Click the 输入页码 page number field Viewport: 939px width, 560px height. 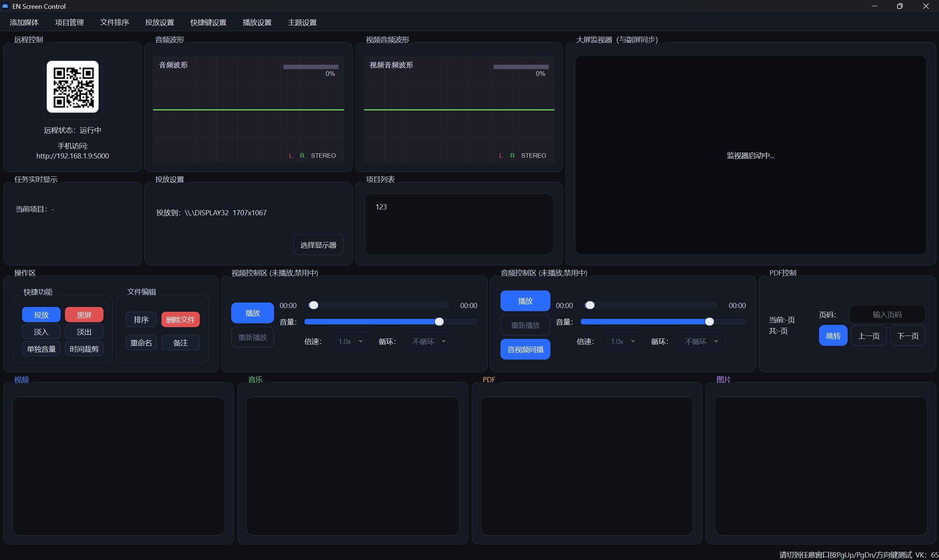(887, 314)
